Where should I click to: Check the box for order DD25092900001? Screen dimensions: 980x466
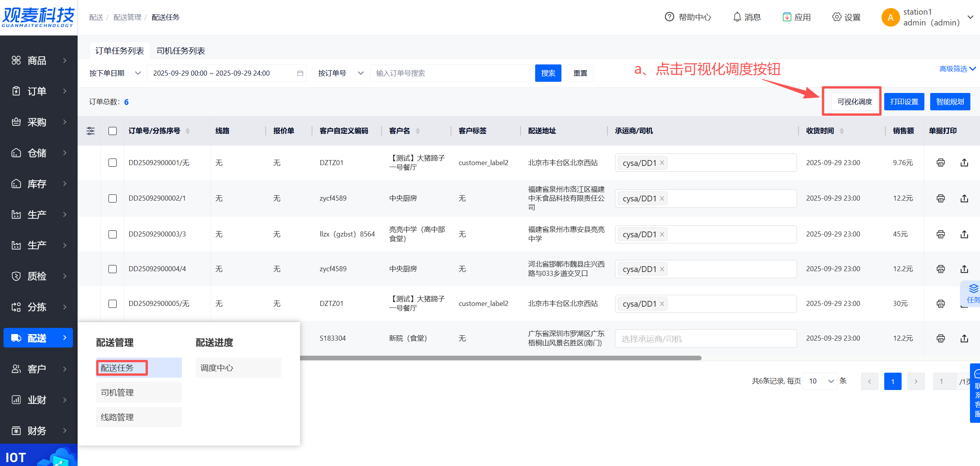[x=112, y=163]
